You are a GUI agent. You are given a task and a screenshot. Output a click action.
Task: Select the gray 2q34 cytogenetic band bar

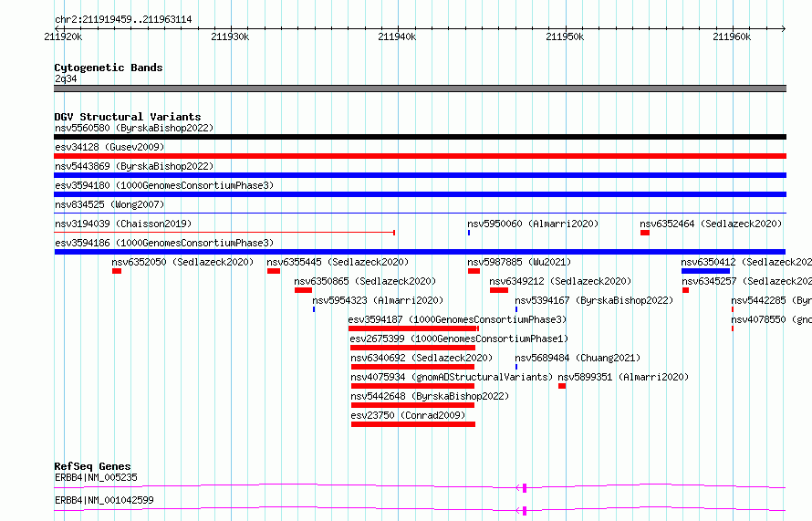(420, 89)
